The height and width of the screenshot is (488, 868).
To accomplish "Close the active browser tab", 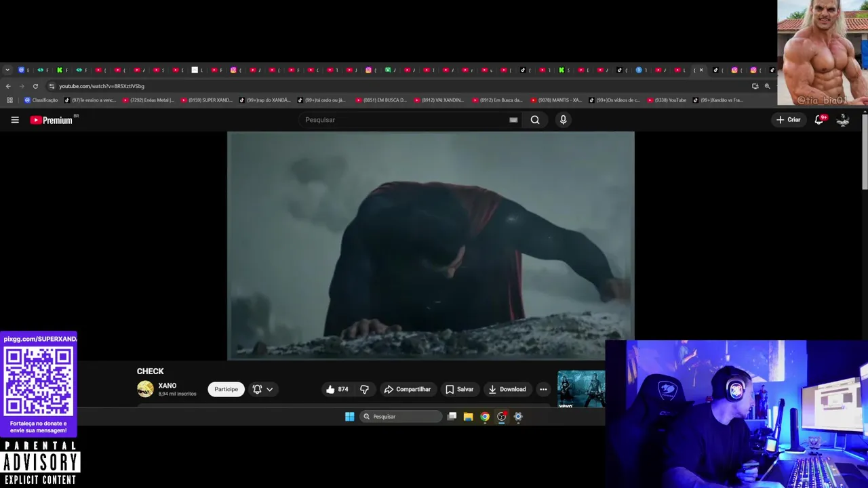I will click(701, 70).
